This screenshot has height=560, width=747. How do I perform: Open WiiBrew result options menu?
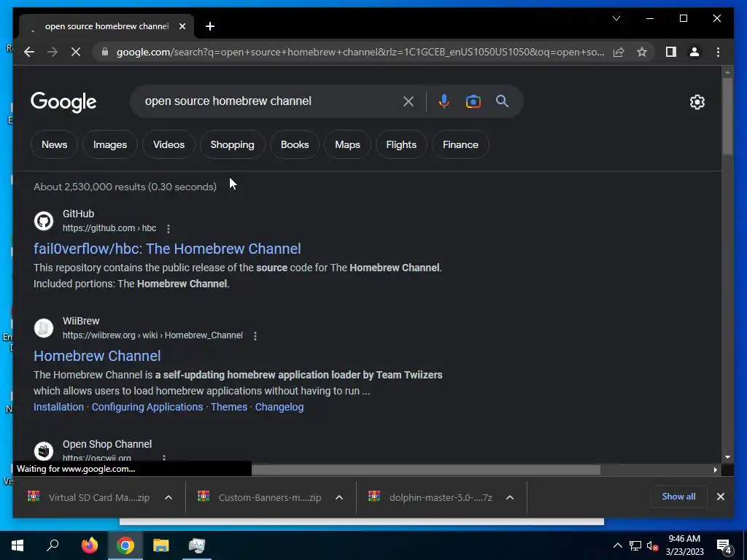(255, 336)
